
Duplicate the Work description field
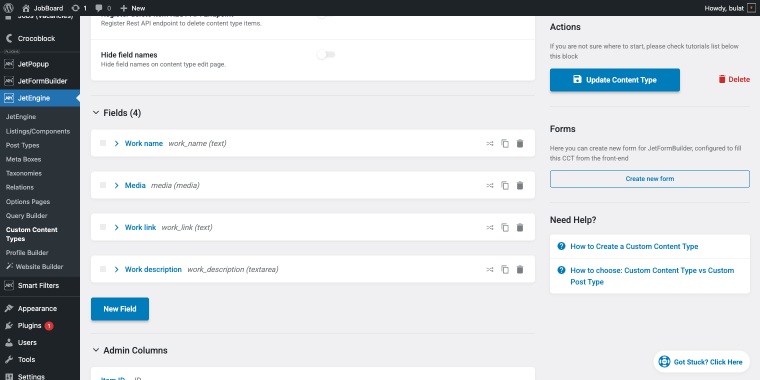(x=505, y=269)
